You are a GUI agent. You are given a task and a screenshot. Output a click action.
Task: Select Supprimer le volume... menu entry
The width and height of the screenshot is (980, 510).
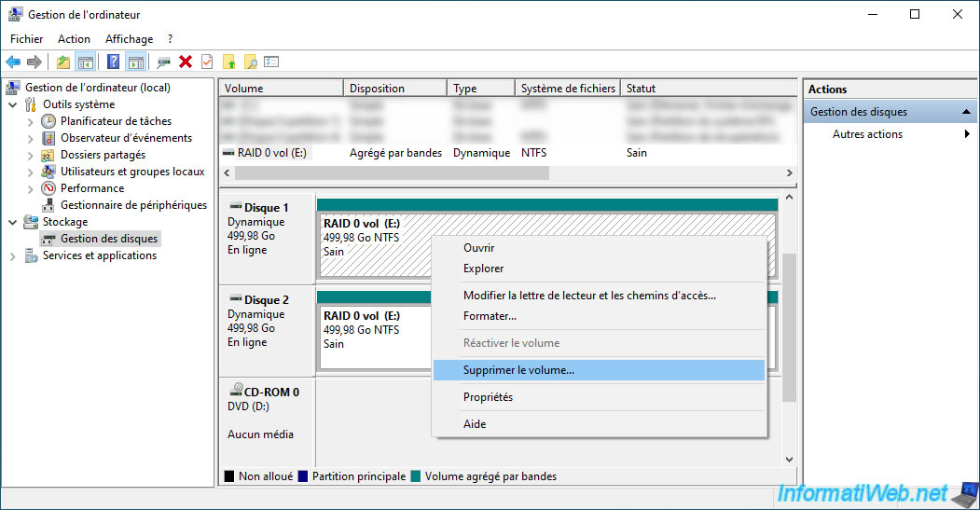point(599,370)
